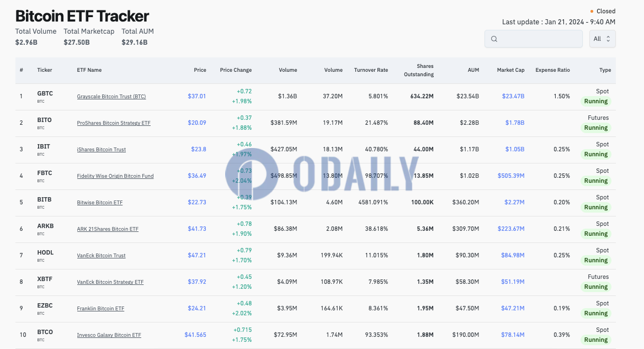644x349 pixels.
Task: Sort by the Ticker column header
Action: pyautogui.click(x=45, y=70)
